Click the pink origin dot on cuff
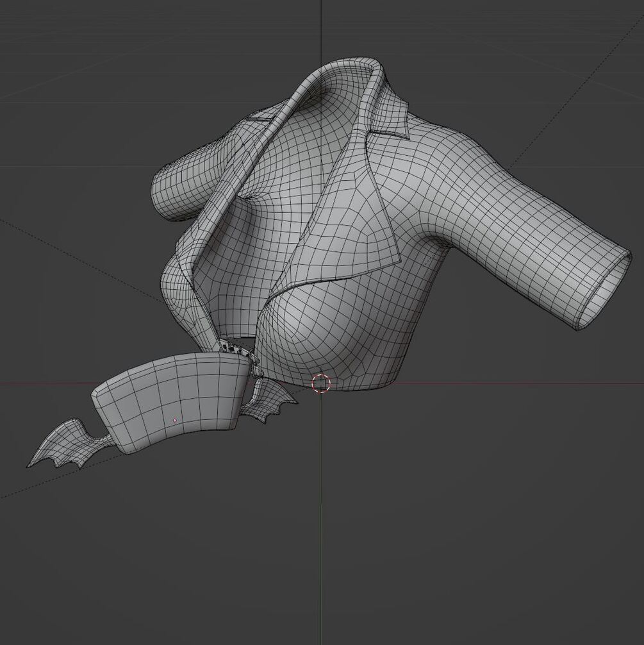The height and width of the screenshot is (645, 644). 175,421
